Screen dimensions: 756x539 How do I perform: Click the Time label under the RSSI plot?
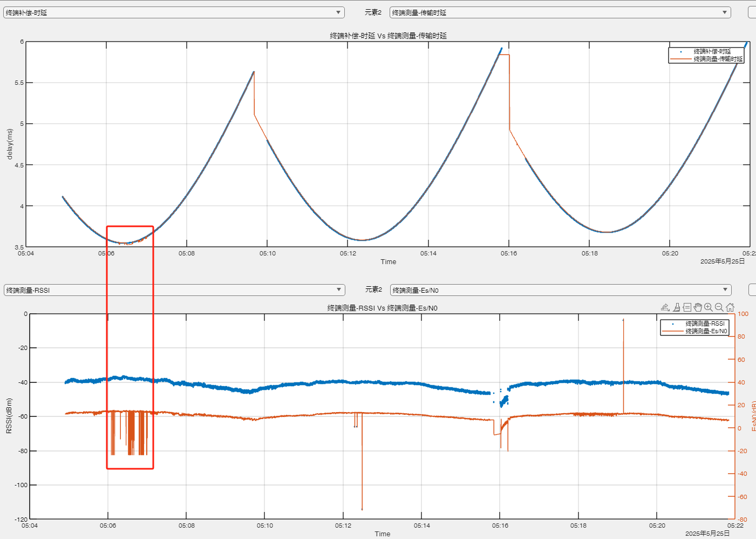coord(383,534)
